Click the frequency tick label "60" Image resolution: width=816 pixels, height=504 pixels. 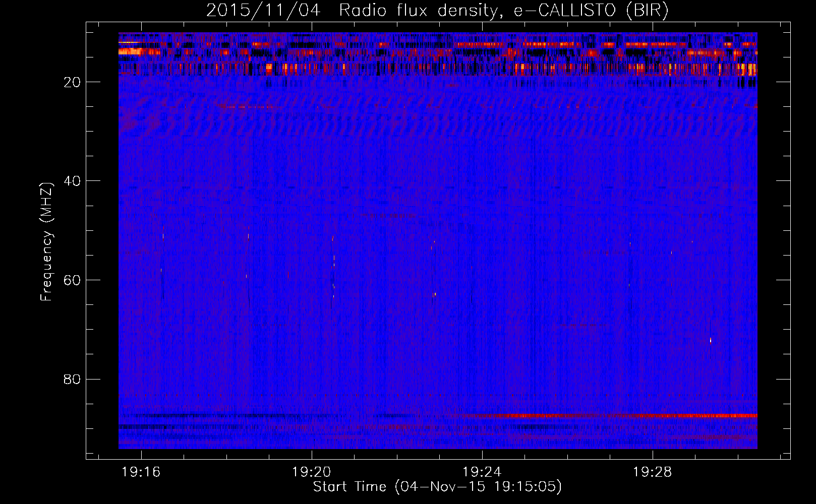click(72, 280)
